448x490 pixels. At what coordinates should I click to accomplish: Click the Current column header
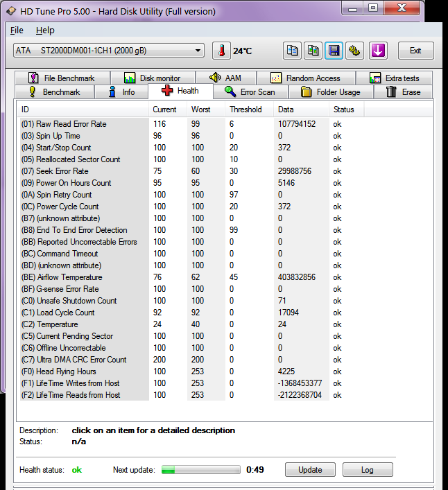click(x=168, y=110)
